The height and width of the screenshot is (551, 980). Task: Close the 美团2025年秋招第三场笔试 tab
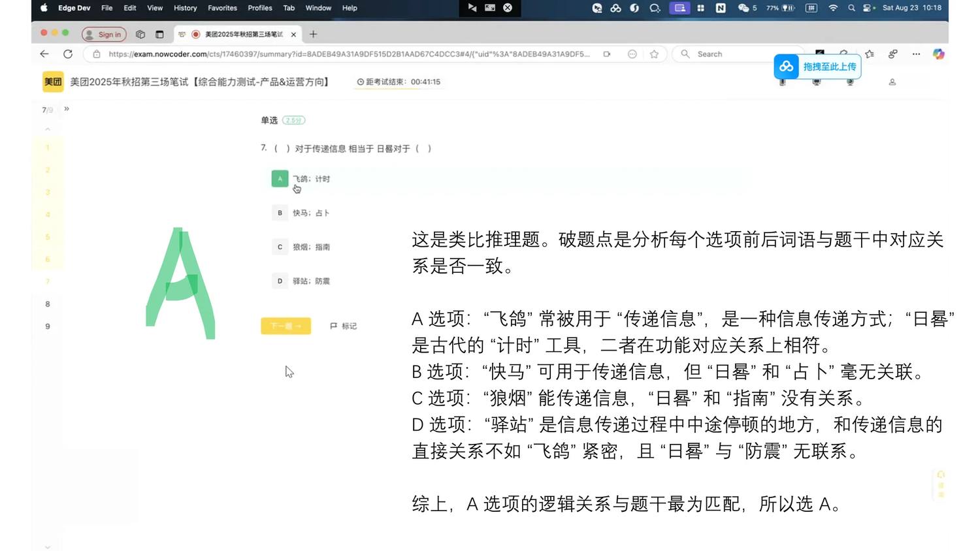tap(293, 35)
